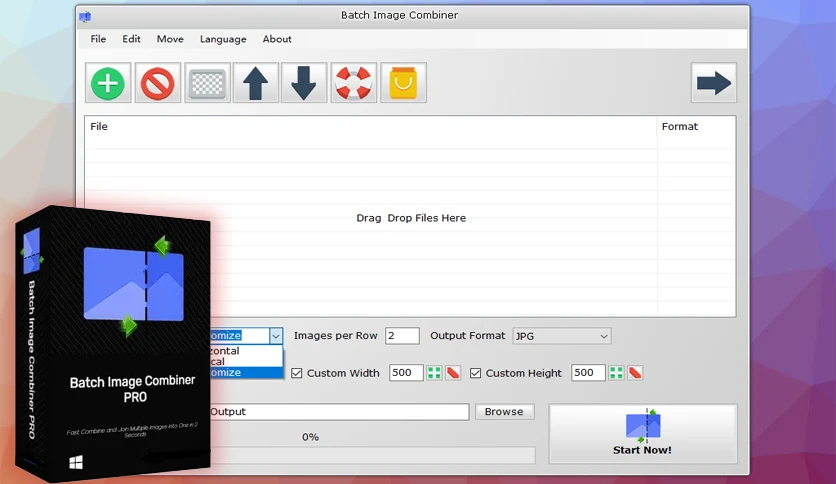The height and width of the screenshot is (484, 836).
Task: Click green grid icon beside Custom Height
Action: click(616, 373)
